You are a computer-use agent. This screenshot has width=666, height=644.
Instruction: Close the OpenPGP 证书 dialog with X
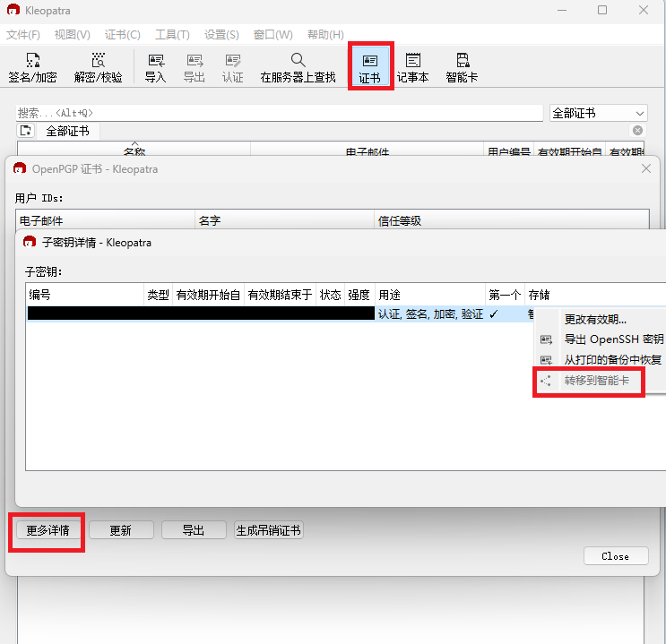pos(646,168)
